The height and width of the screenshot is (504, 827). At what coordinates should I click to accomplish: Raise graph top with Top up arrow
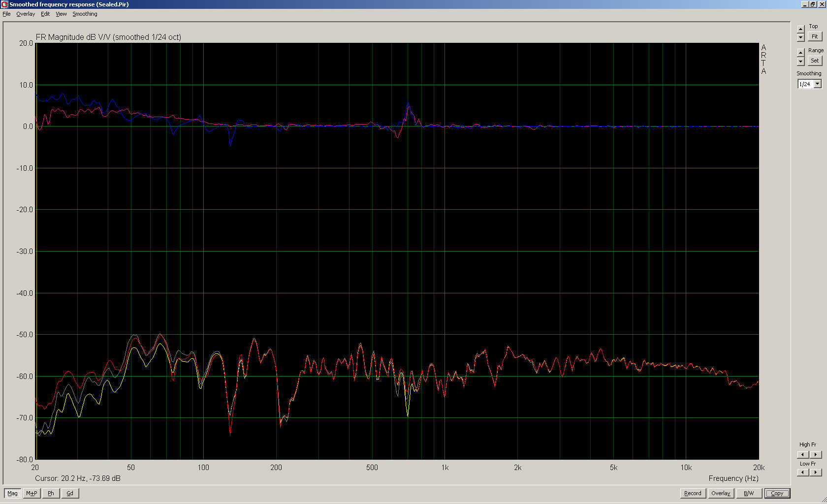point(801,29)
